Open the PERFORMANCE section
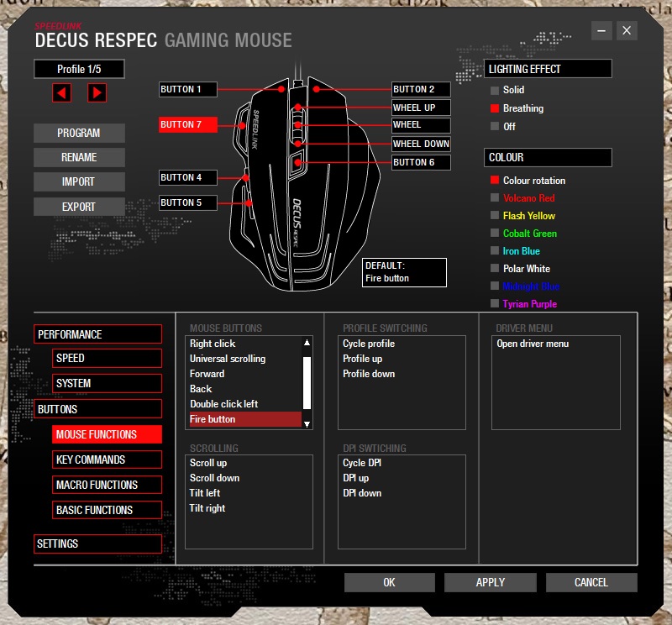 tap(97, 334)
